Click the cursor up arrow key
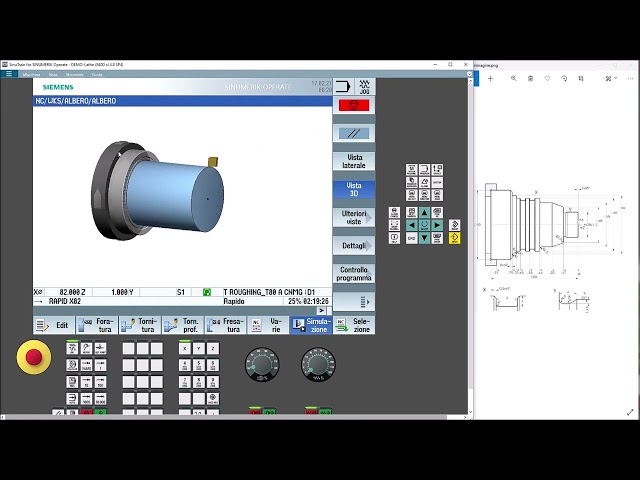 [x=424, y=212]
